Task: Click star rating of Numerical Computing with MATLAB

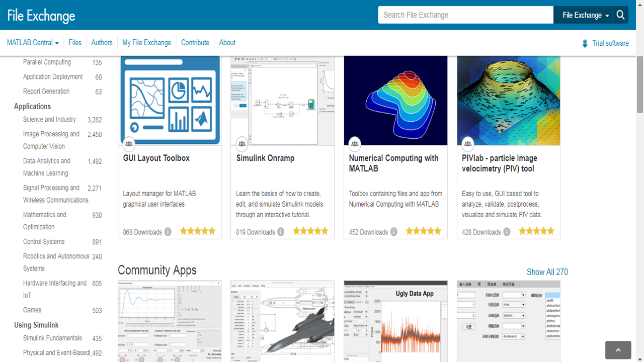Action: click(424, 231)
